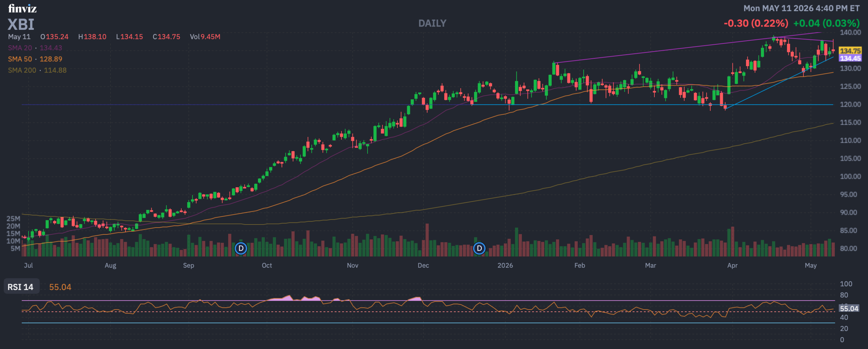Click the XBI ticker symbol
Screen dimensions: 868x349
pyautogui.click(x=21, y=24)
